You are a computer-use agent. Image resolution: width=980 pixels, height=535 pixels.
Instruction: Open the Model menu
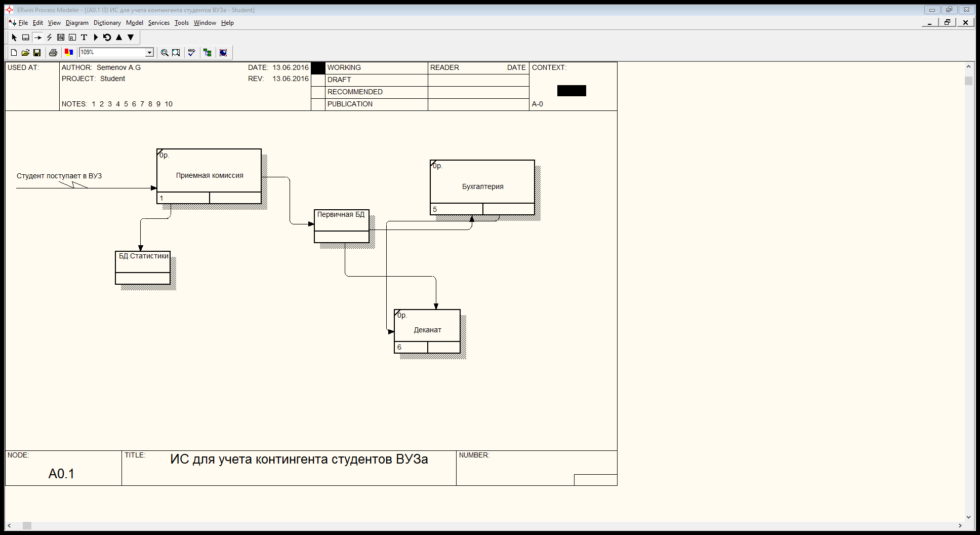(x=135, y=23)
